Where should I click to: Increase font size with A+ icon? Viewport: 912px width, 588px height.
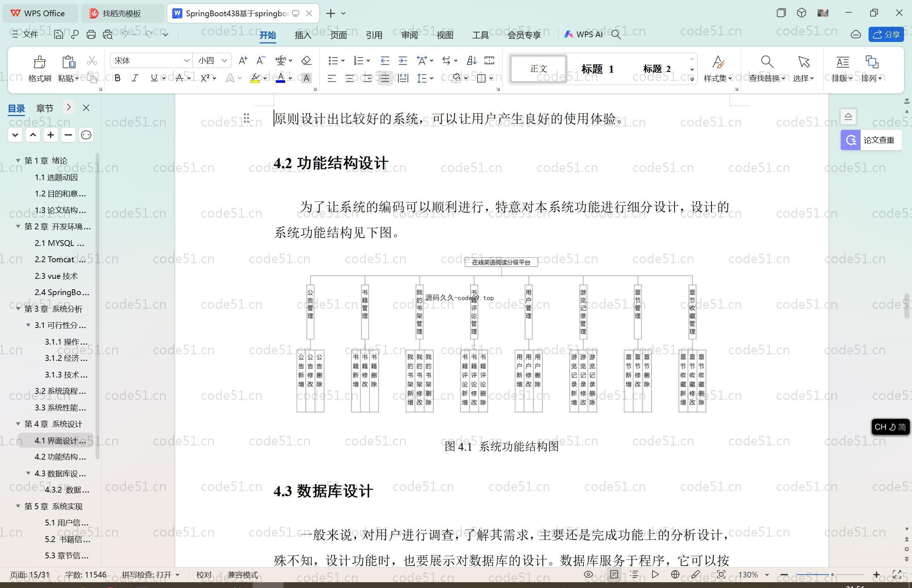coord(243,60)
